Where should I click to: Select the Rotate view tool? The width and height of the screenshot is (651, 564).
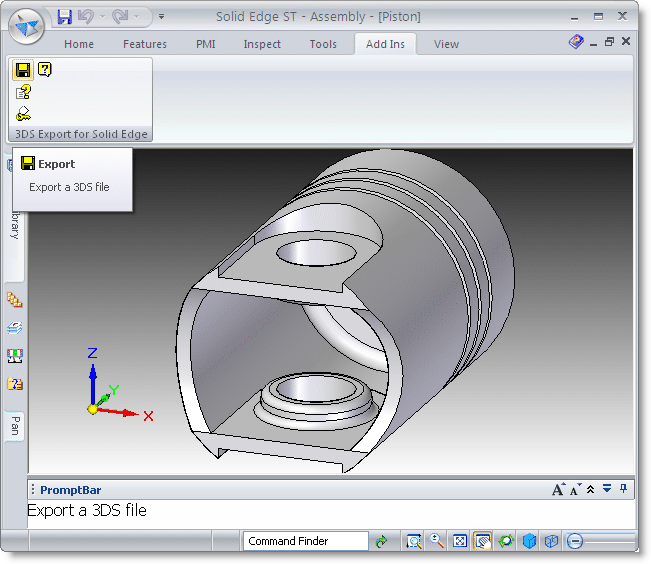(506, 541)
